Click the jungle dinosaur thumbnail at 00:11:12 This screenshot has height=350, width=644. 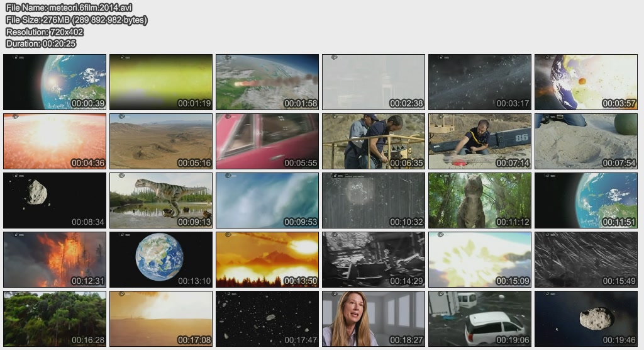click(x=480, y=200)
